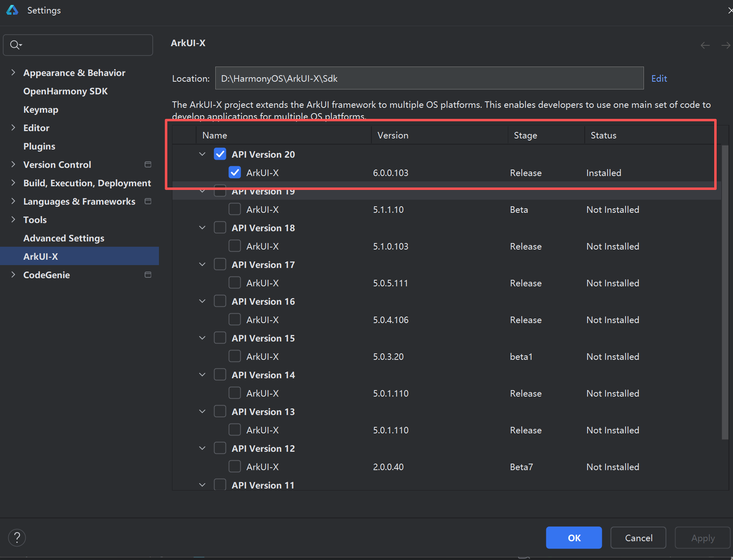Expand the Tools settings chevron

click(x=13, y=220)
